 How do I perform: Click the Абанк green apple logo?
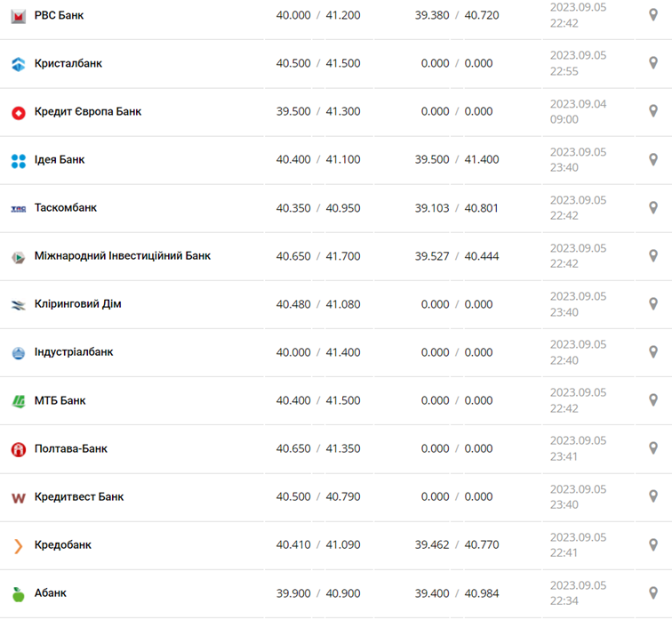click(x=18, y=593)
